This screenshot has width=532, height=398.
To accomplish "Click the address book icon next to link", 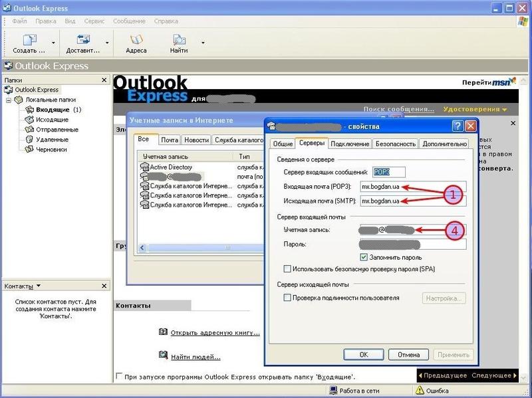I will pyautogui.click(x=163, y=332).
